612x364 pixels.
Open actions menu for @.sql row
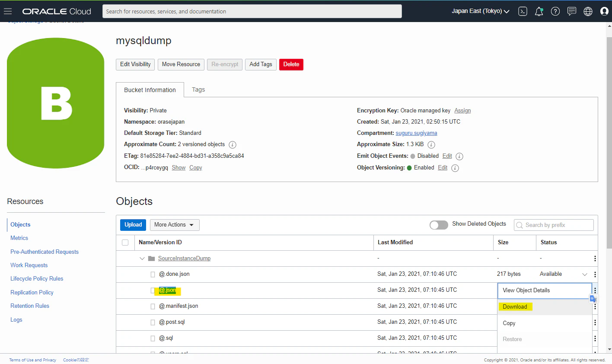point(595,338)
